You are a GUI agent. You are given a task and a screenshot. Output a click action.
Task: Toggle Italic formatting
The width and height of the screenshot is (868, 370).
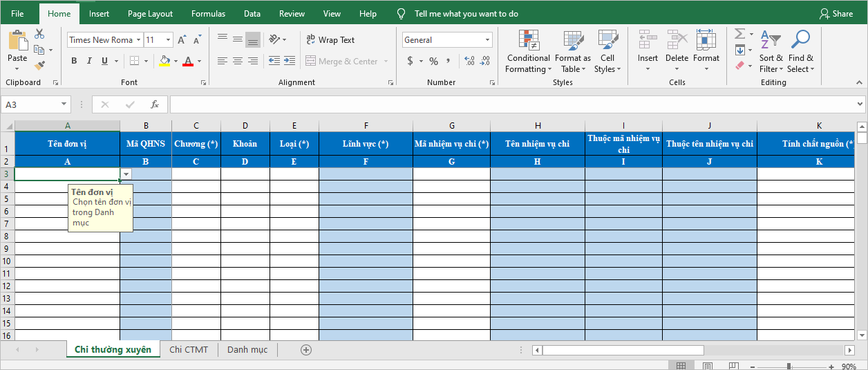(x=90, y=61)
